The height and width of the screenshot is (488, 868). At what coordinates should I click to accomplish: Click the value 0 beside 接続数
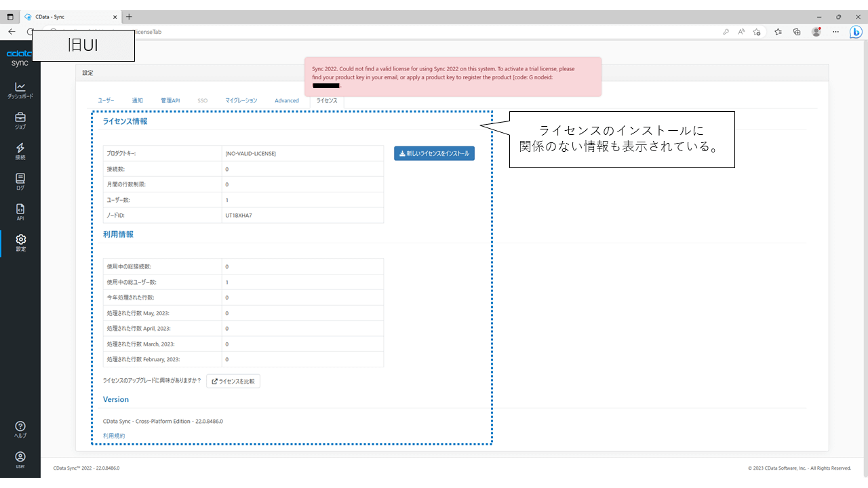pyautogui.click(x=227, y=169)
